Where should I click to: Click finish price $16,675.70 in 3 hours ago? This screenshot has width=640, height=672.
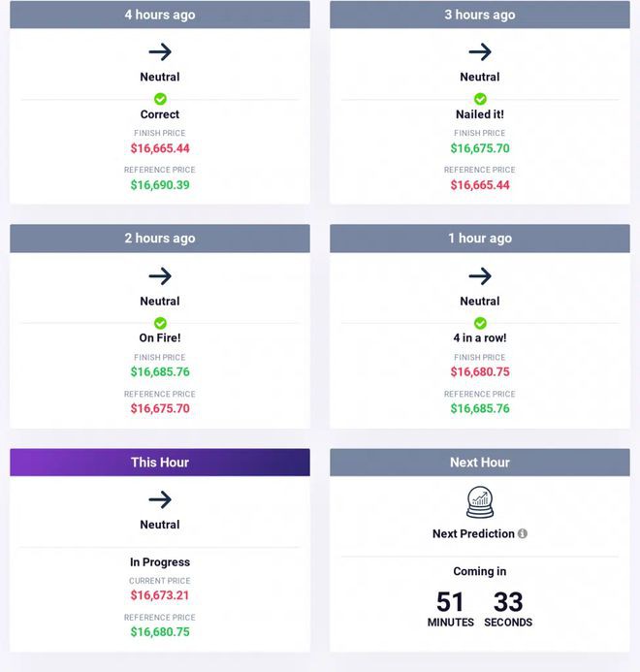pyautogui.click(x=480, y=148)
